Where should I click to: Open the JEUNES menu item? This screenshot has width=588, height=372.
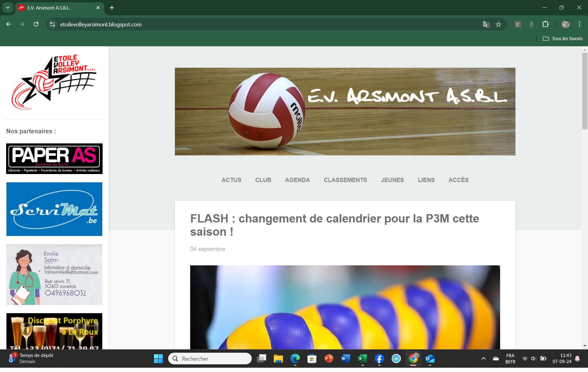click(392, 180)
